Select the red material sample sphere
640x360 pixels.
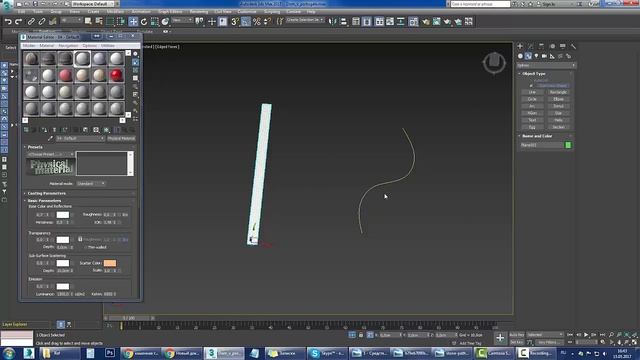116,75
